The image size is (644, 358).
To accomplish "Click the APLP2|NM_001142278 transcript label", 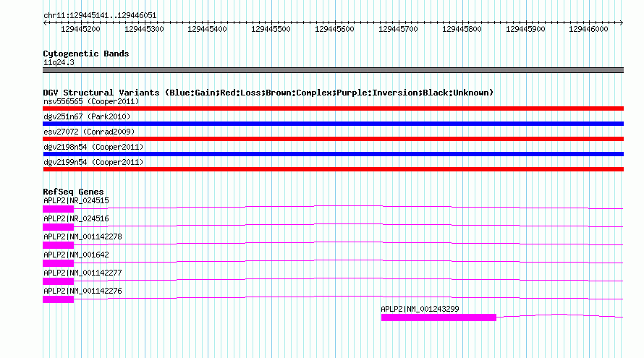I will click(82, 237).
